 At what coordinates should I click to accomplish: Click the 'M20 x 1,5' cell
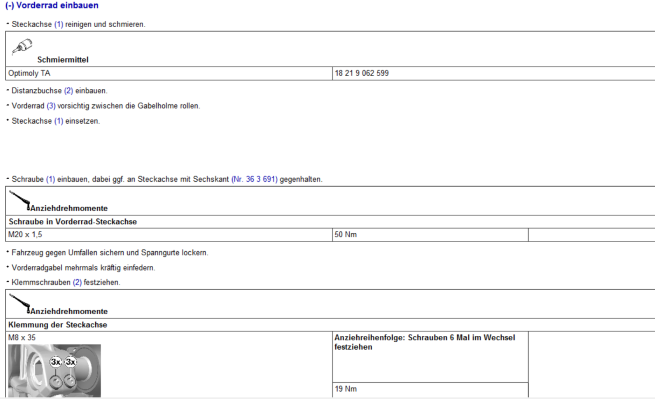pyautogui.click(x=169, y=235)
